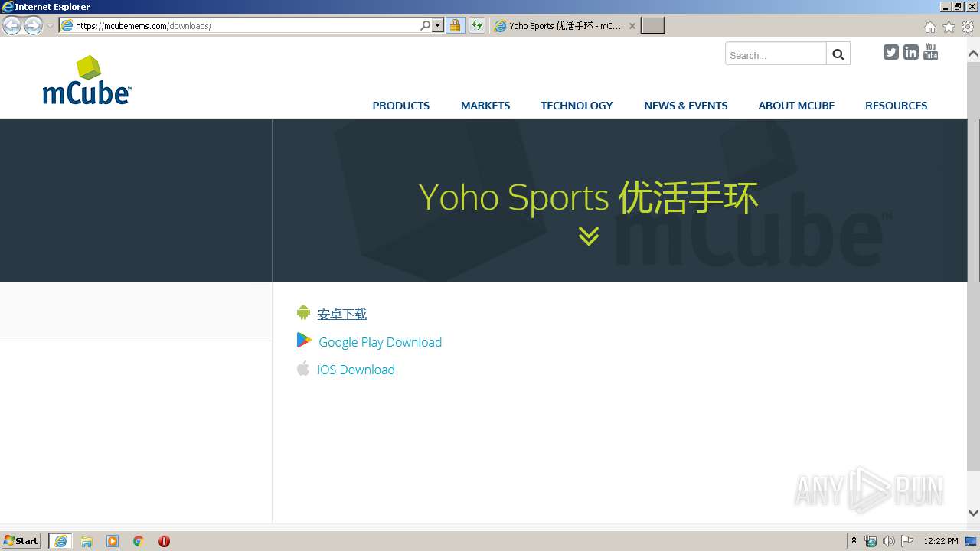The image size is (980, 551).
Task: Click address bar search magnifier icon
Action: click(x=426, y=26)
